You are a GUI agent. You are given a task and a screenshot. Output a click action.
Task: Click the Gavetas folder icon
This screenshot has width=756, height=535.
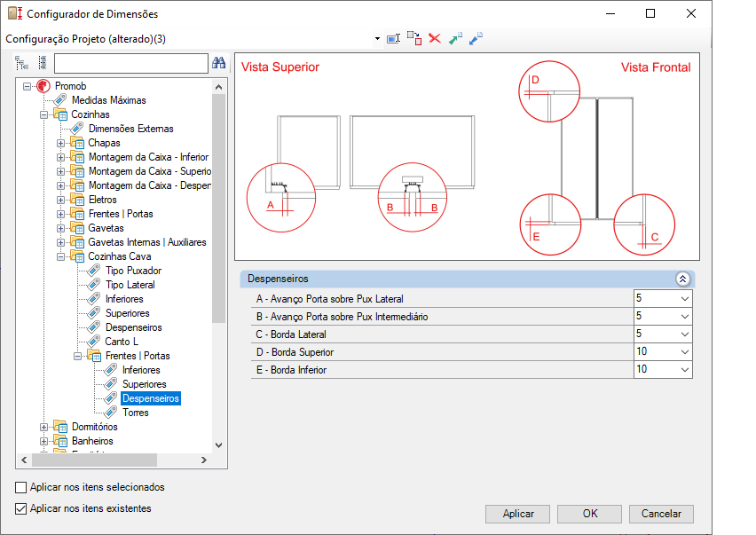[77, 228]
